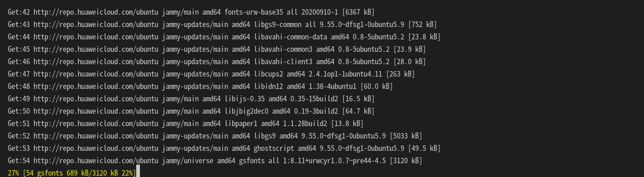The height and width of the screenshot is (177, 644).
Task: Select the libavahi-common-data package name
Action: pos(290,37)
